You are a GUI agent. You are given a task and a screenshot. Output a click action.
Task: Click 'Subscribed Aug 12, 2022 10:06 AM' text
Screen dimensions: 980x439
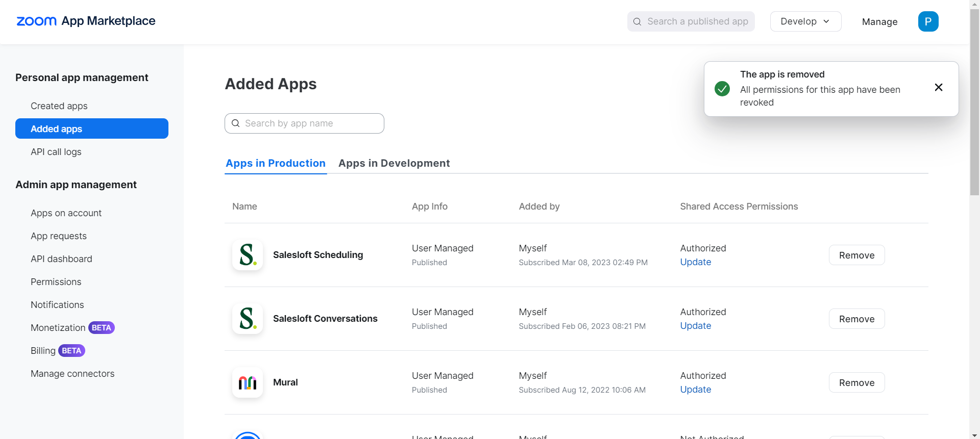tap(582, 390)
